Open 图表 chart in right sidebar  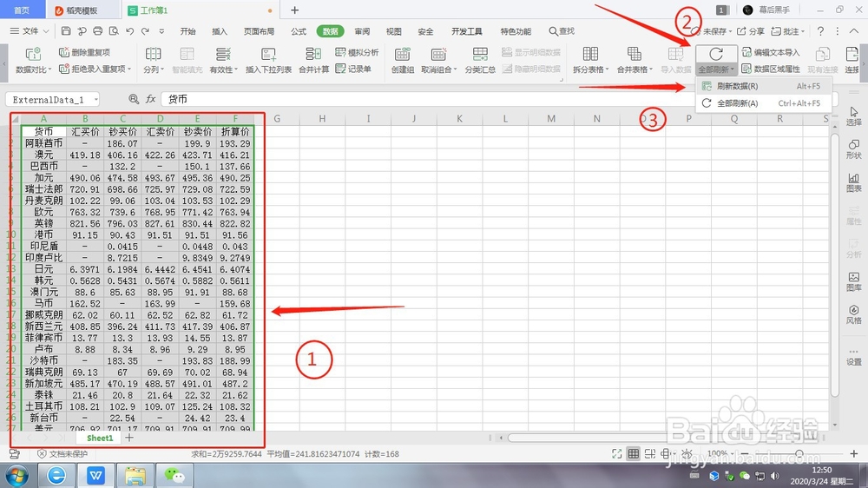tap(853, 182)
